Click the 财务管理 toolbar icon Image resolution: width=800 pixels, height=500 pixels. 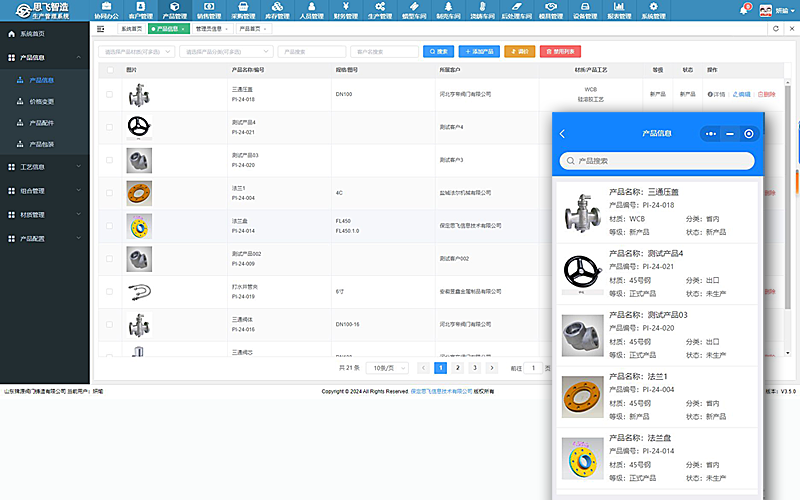(x=345, y=11)
